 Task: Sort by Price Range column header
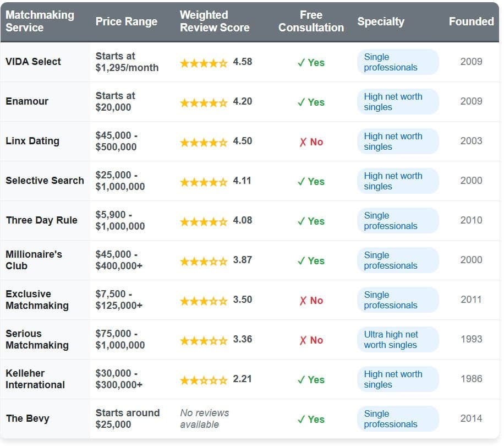tap(127, 21)
